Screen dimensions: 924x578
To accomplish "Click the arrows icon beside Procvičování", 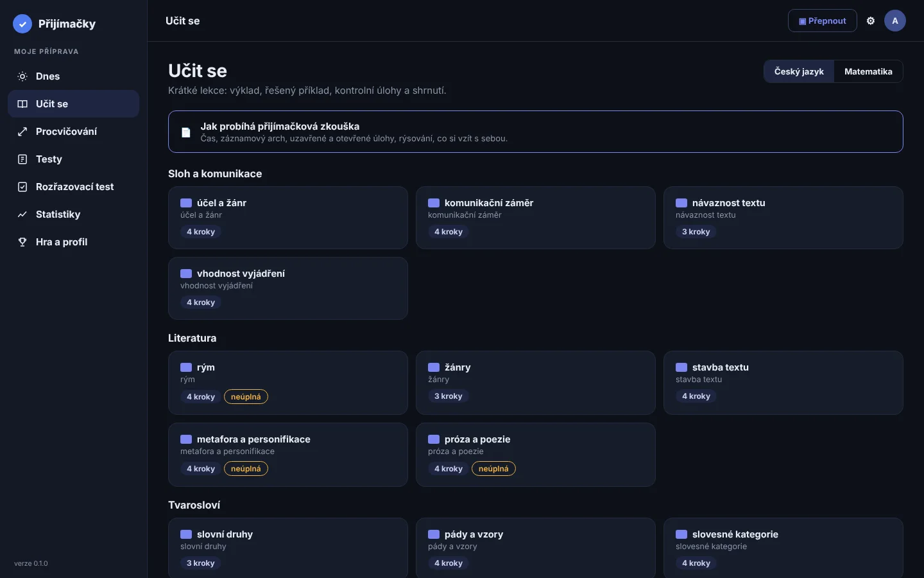I will coord(22,132).
